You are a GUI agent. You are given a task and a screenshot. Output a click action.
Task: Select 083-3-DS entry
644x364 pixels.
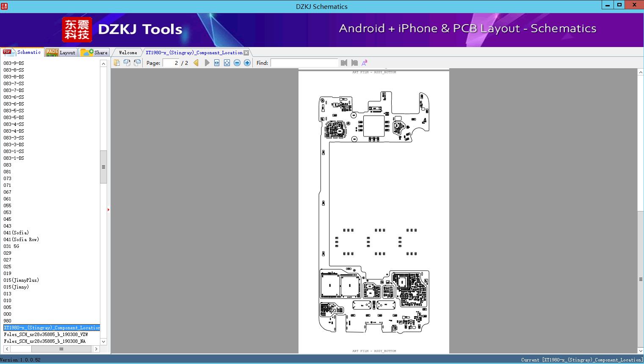pos(14,144)
